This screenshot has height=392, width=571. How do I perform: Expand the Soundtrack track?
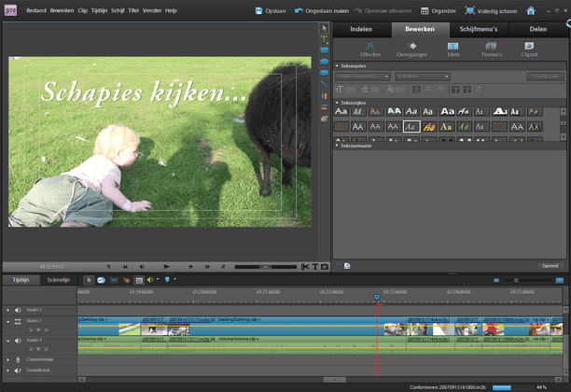8,371
